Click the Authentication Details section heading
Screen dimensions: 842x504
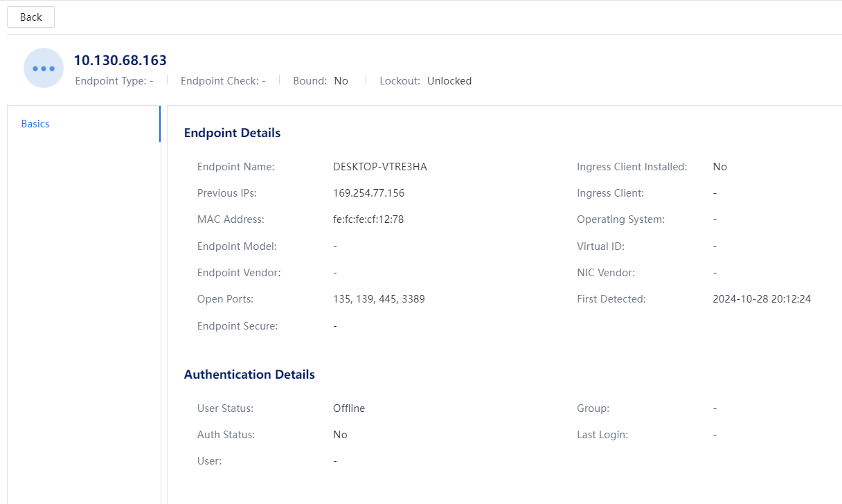tap(249, 375)
